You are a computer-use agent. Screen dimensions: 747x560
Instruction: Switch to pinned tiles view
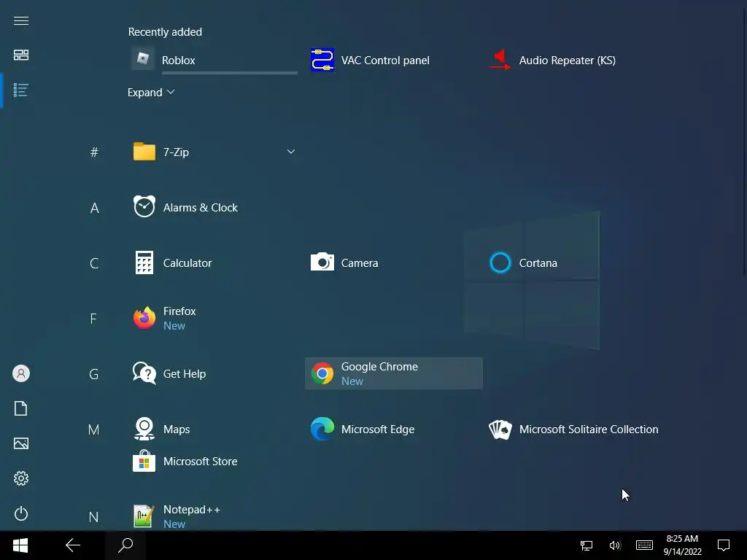tap(21, 55)
